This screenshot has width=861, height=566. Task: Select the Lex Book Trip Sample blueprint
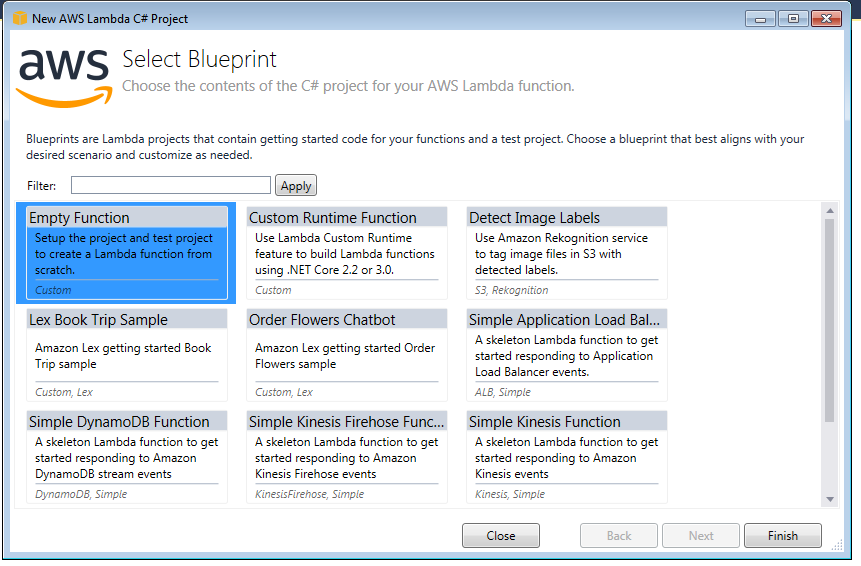(127, 355)
